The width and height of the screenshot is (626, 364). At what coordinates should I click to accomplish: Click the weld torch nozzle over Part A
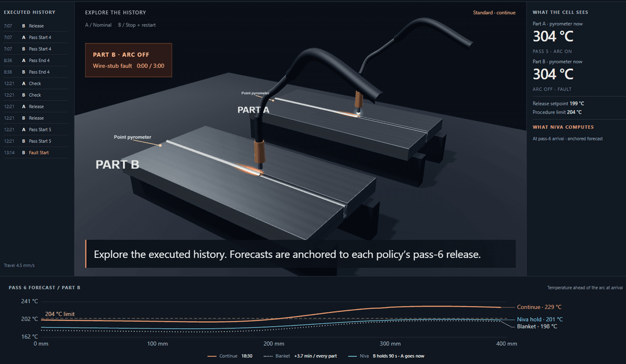[x=359, y=103]
